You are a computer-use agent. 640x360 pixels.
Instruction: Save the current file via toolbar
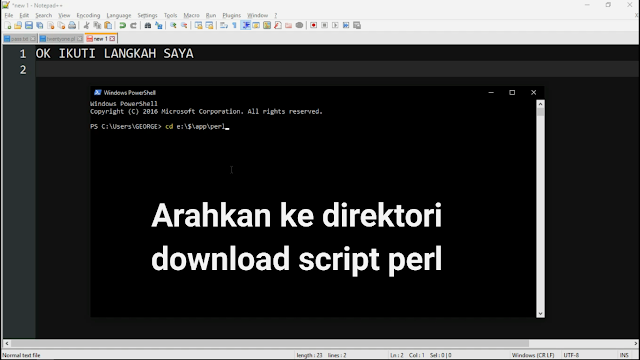[29, 25]
